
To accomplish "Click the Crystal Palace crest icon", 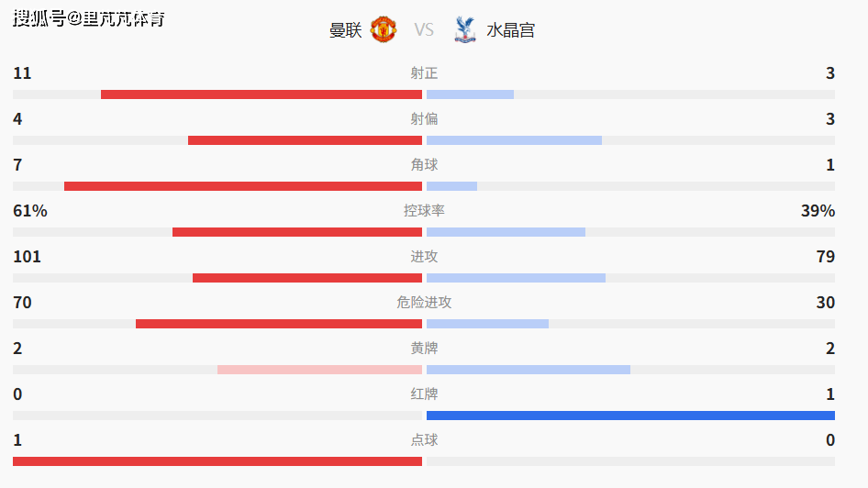I will click(464, 29).
